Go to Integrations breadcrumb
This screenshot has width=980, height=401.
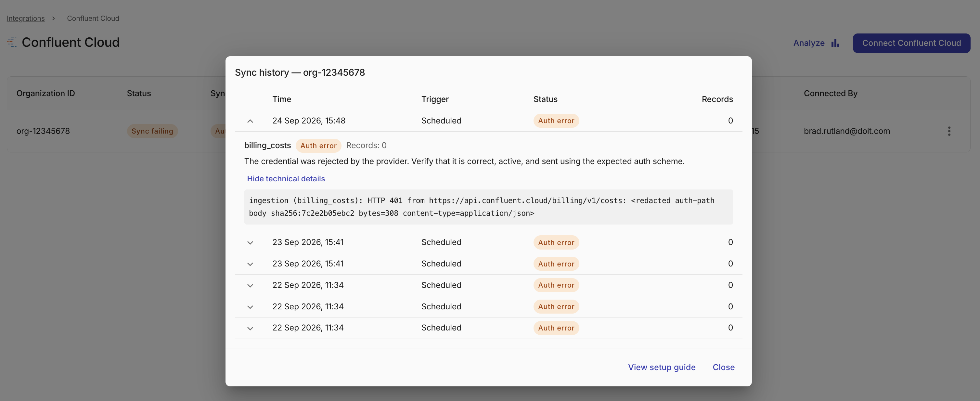(x=25, y=18)
